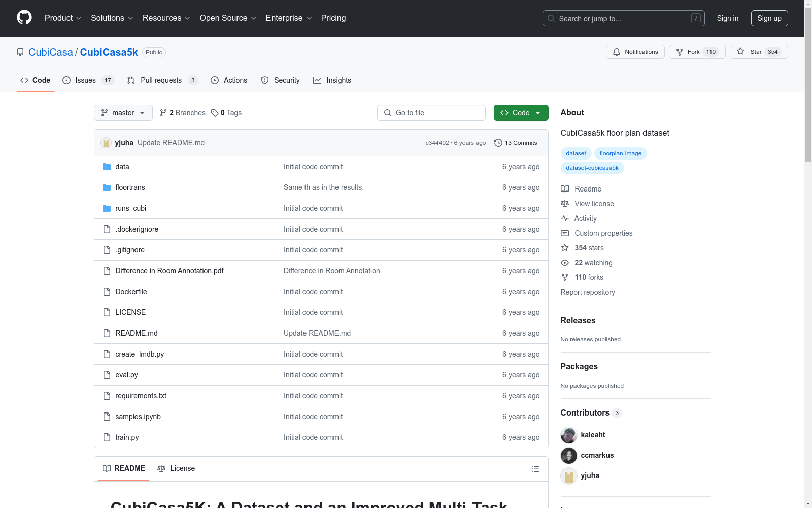Click the forks icon in About section
Viewport: 812px width, 508px height.
click(x=565, y=277)
